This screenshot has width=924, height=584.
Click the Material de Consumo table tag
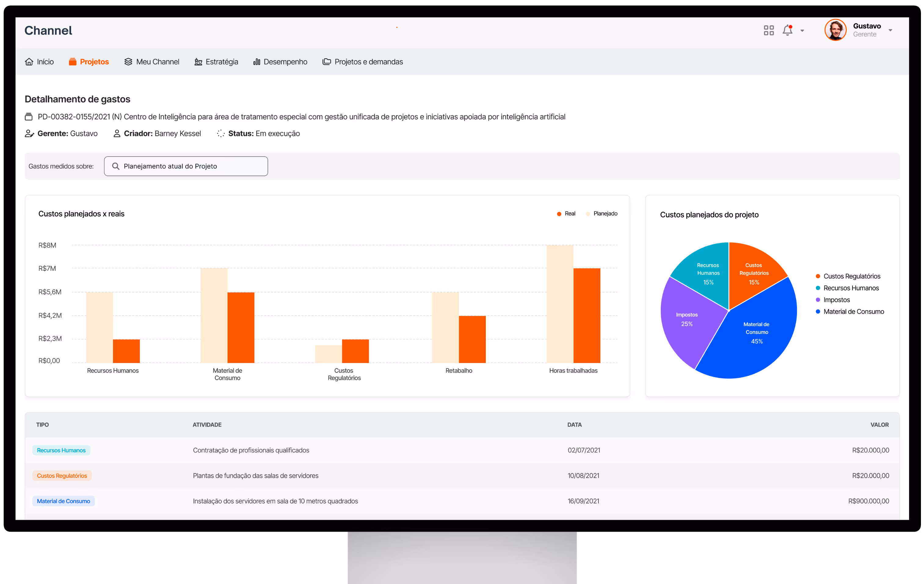click(64, 501)
